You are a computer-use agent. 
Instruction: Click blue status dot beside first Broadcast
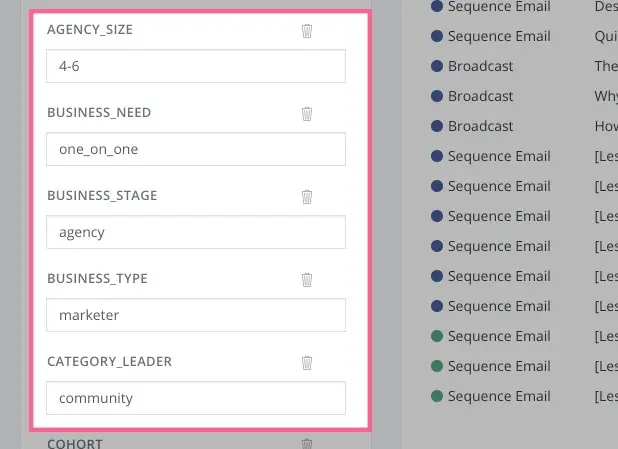[x=437, y=66]
